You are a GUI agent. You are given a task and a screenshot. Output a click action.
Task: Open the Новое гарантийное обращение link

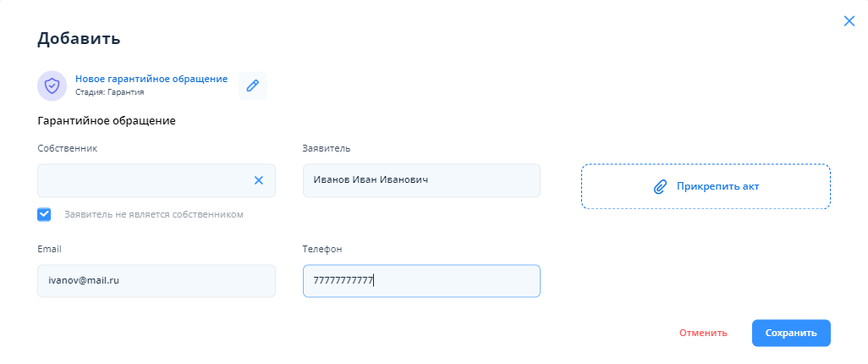click(151, 79)
